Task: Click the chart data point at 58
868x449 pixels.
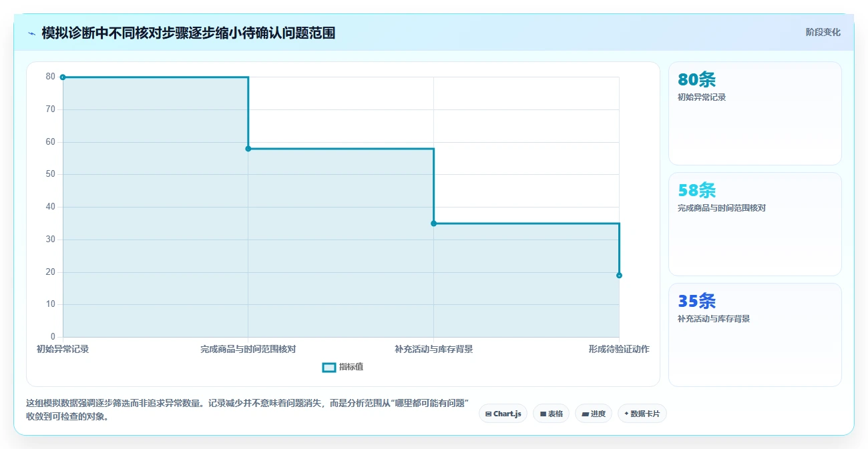Action: (x=248, y=149)
